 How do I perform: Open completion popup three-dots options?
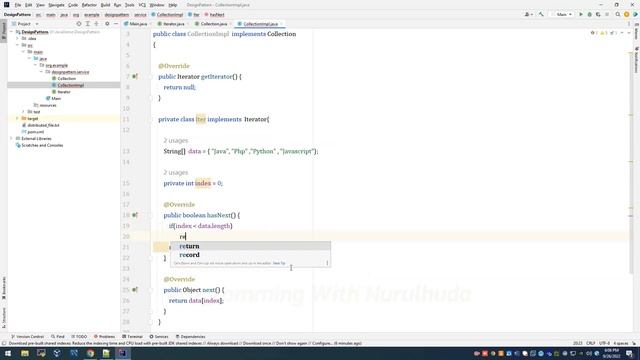pyautogui.click(x=327, y=263)
